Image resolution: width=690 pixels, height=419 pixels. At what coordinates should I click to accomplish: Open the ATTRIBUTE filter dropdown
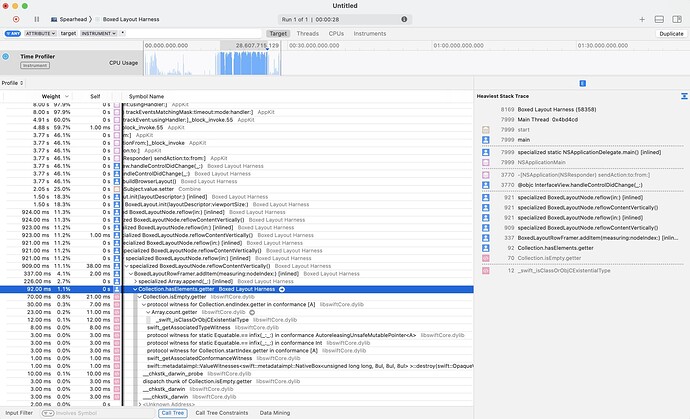(40, 33)
